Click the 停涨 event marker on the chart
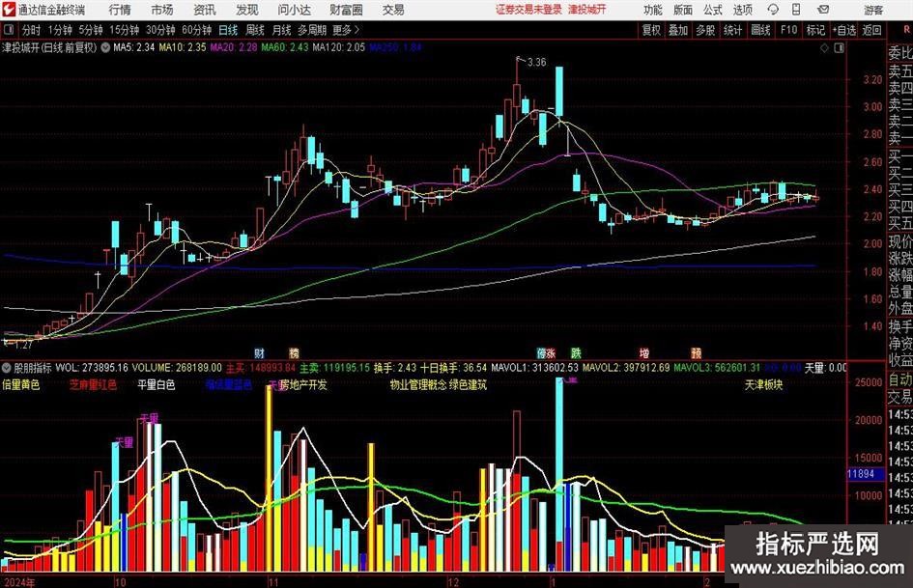 point(546,352)
